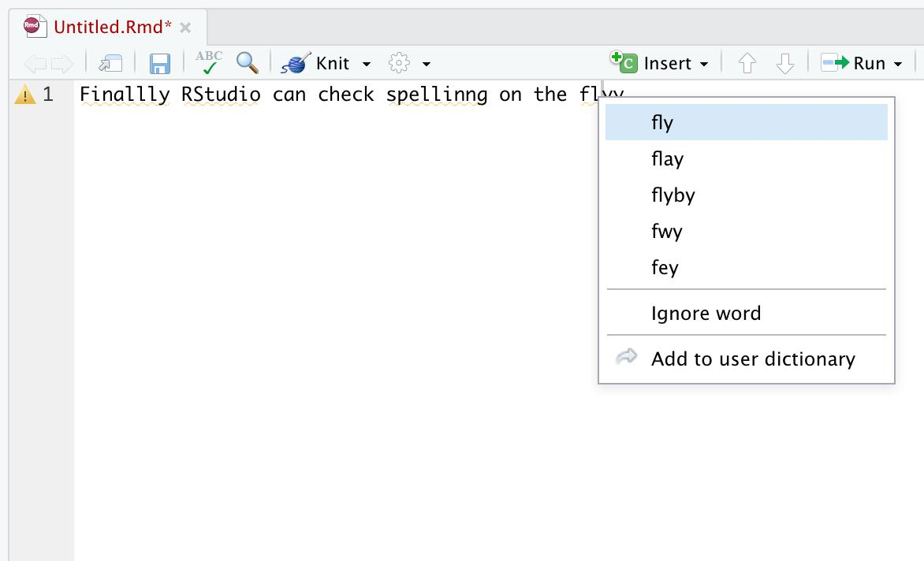Image resolution: width=924 pixels, height=561 pixels.
Task: Choose suggestion 'flyby'
Action: click(746, 195)
